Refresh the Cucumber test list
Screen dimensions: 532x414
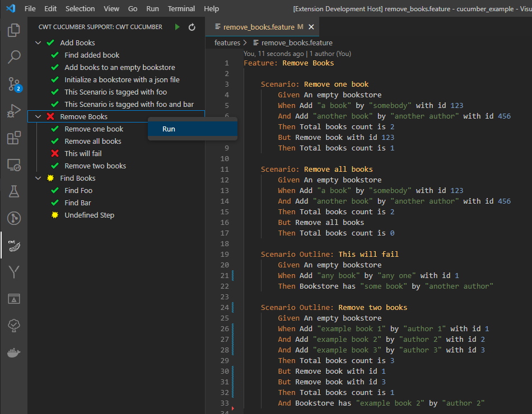point(191,26)
